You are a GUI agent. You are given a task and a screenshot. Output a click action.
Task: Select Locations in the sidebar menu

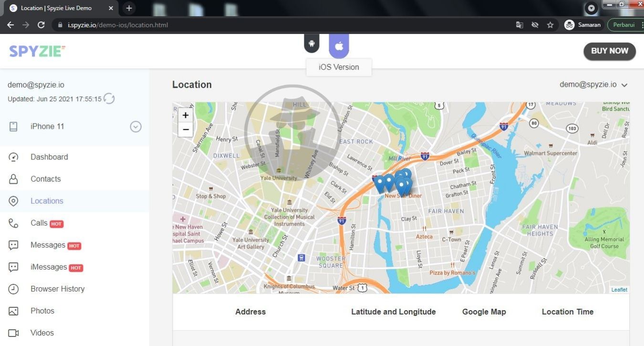[x=47, y=201]
